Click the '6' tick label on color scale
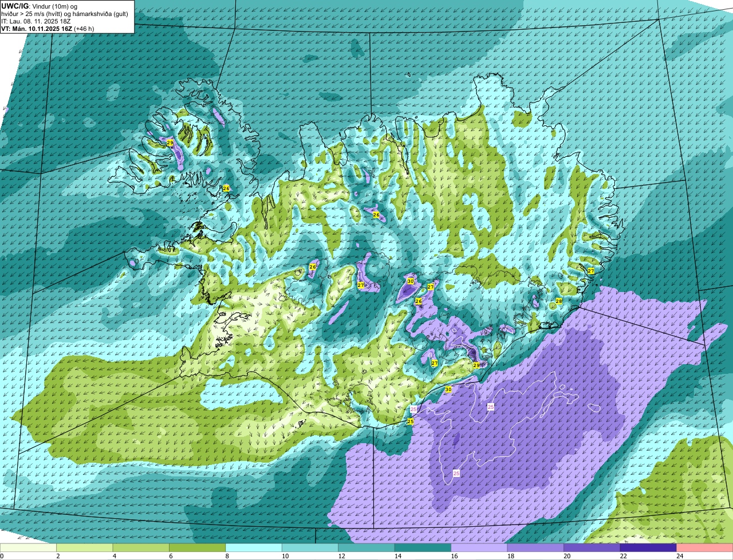This screenshot has height=560, width=733. pos(171,556)
